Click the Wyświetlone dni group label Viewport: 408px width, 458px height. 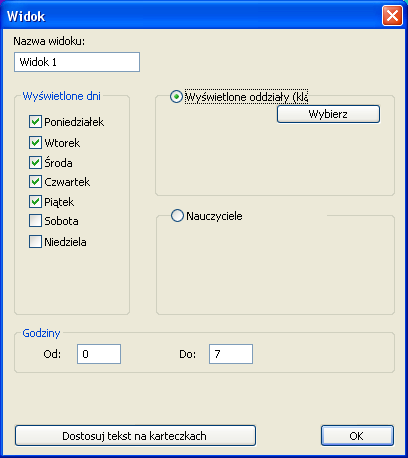tap(62, 96)
